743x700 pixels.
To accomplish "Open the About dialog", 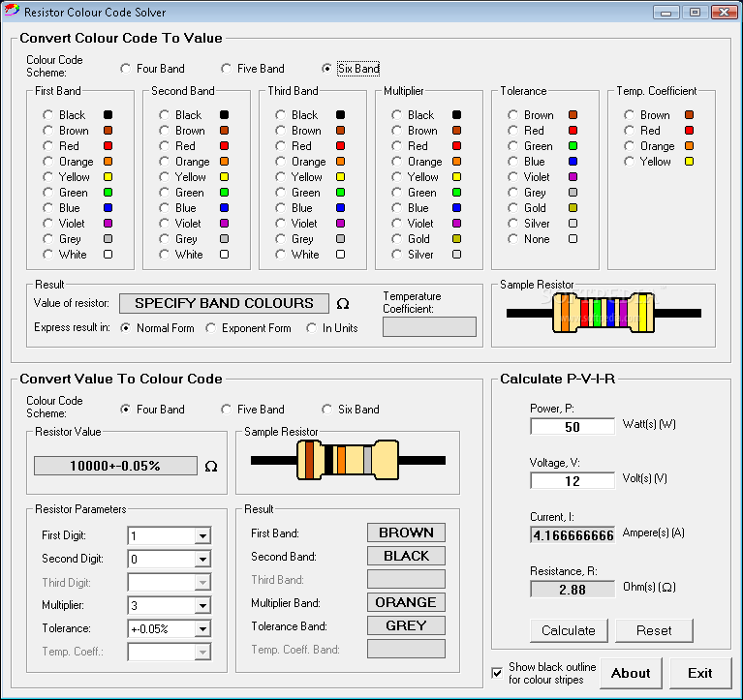I will pos(631,673).
